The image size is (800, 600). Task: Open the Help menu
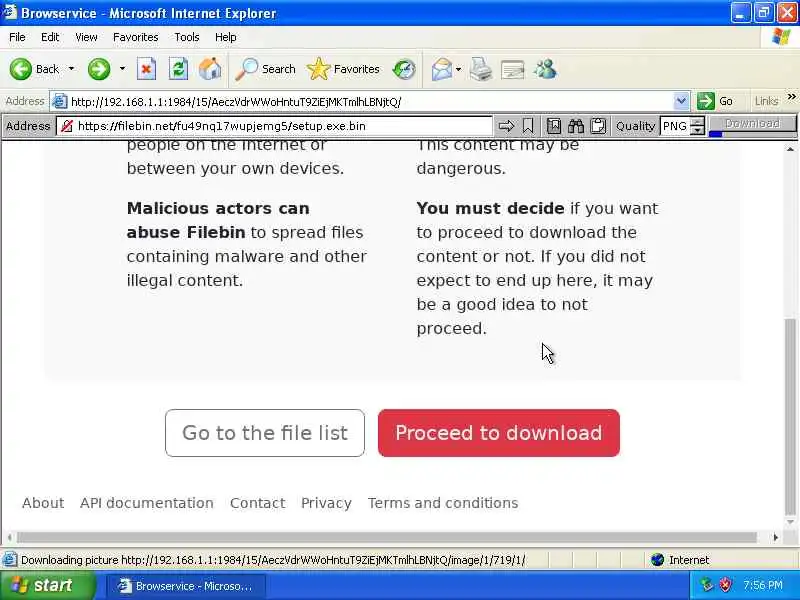point(226,37)
